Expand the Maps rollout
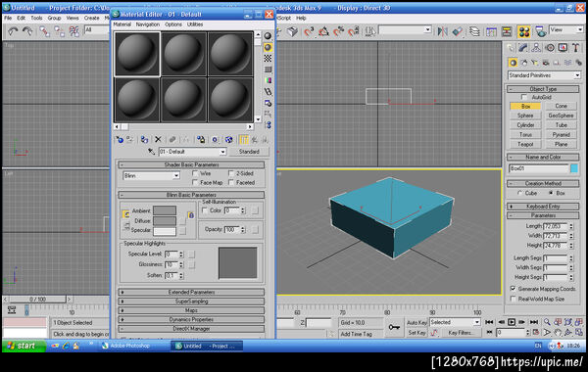Screen dimensions: 588x372 tap(191, 310)
